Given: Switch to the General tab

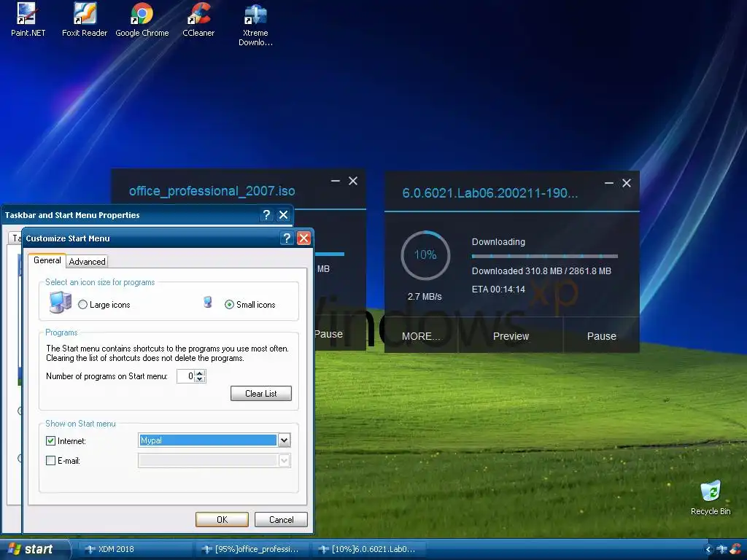Looking at the screenshot, I should (47, 260).
